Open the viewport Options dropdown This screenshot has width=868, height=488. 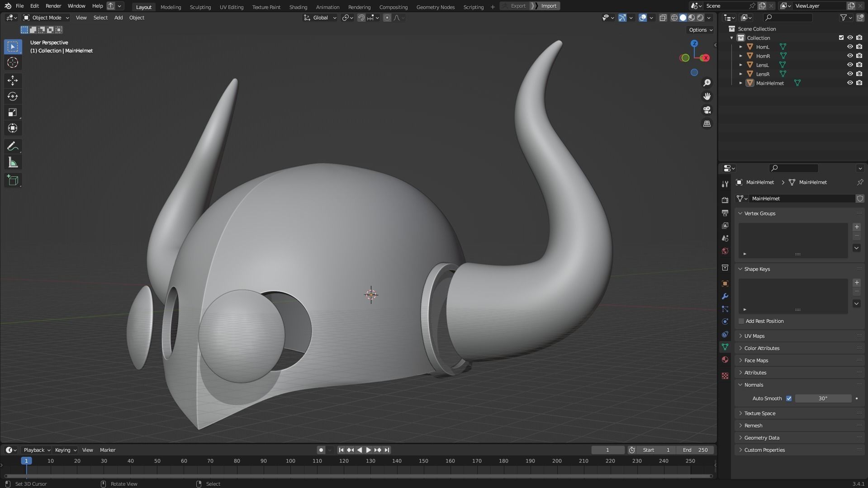coord(700,30)
